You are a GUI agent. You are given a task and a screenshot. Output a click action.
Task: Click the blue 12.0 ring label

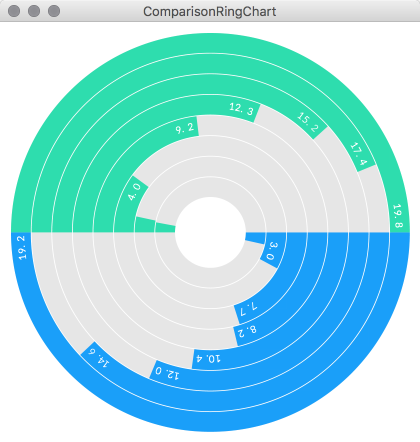pos(167,373)
